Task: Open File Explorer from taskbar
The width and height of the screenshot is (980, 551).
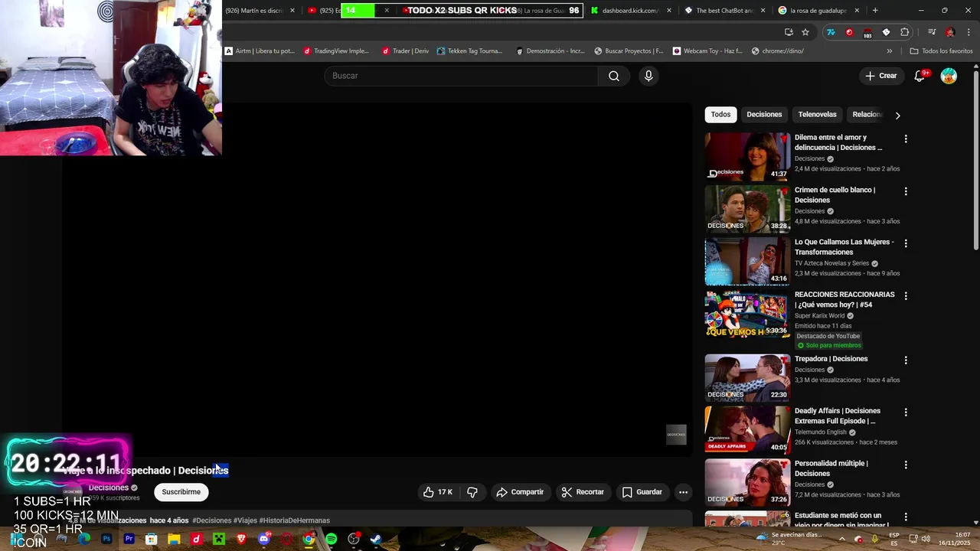Action: [x=174, y=540]
